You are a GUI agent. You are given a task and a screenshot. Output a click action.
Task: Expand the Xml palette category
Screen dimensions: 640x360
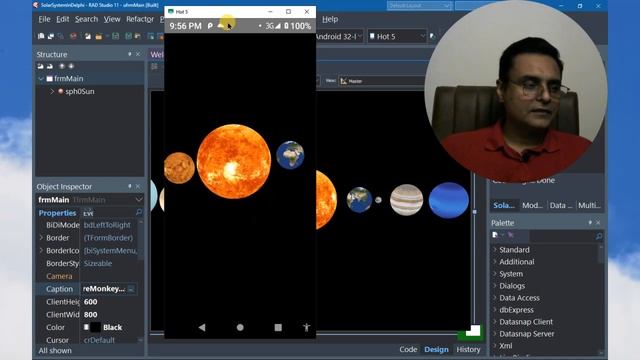(495, 346)
